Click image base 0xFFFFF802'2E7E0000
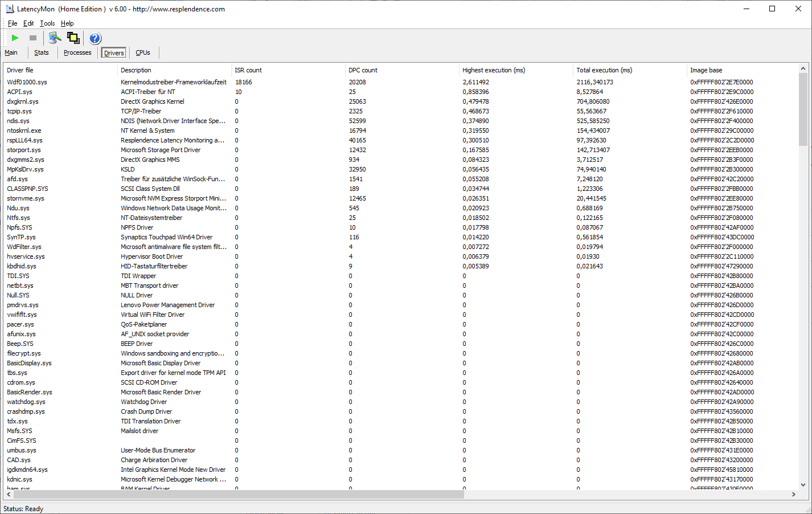The image size is (812, 514). click(x=721, y=82)
